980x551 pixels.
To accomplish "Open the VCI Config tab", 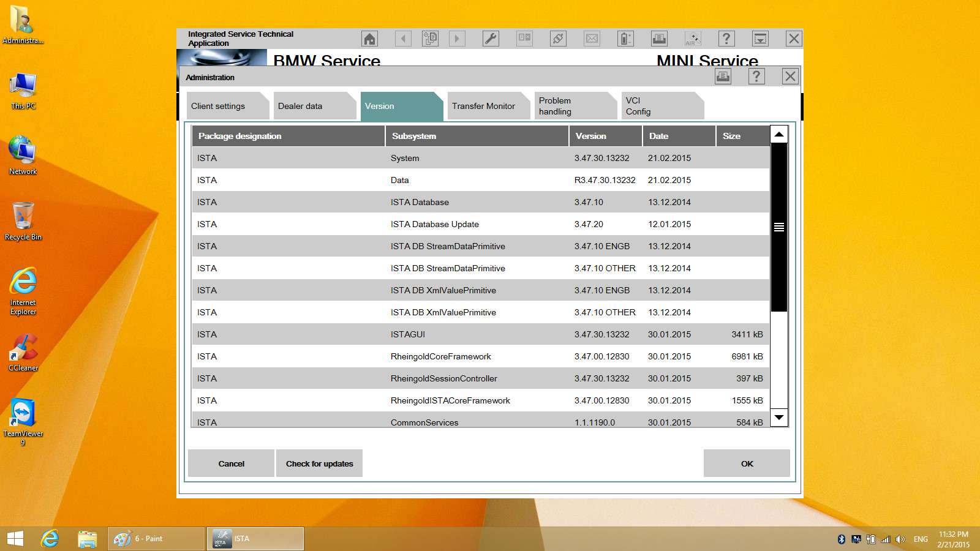I will coord(663,106).
